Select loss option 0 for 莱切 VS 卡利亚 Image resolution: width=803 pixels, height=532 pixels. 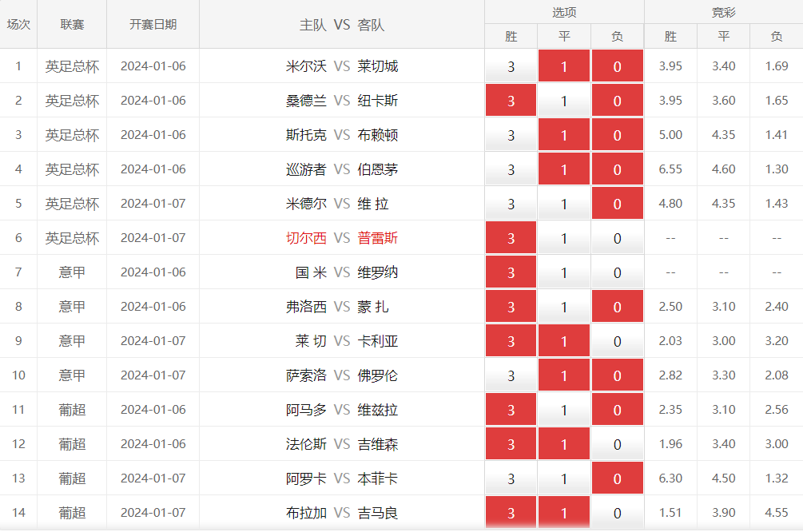tap(617, 340)
